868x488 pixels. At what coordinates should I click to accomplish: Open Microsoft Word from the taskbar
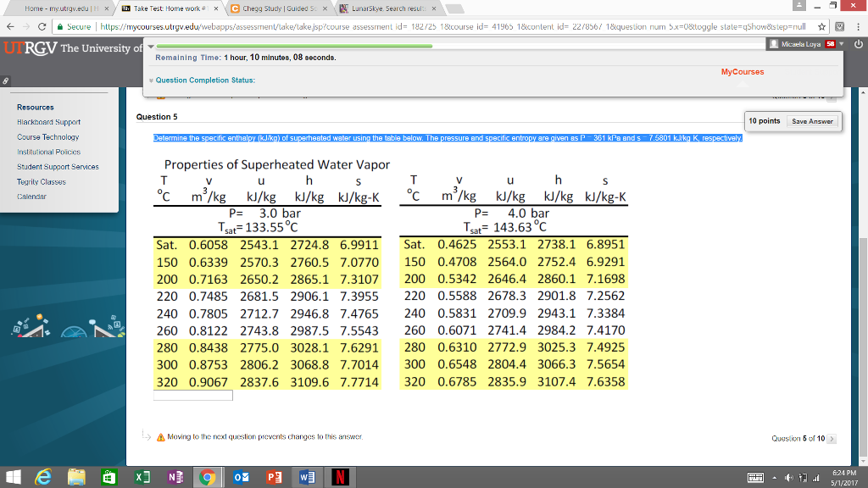(x=307, y=476)
